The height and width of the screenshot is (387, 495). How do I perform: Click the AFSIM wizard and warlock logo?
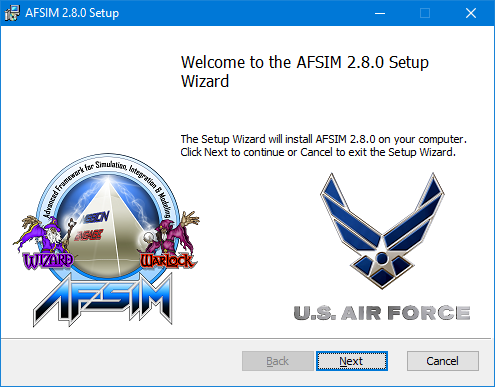point(106,239)
